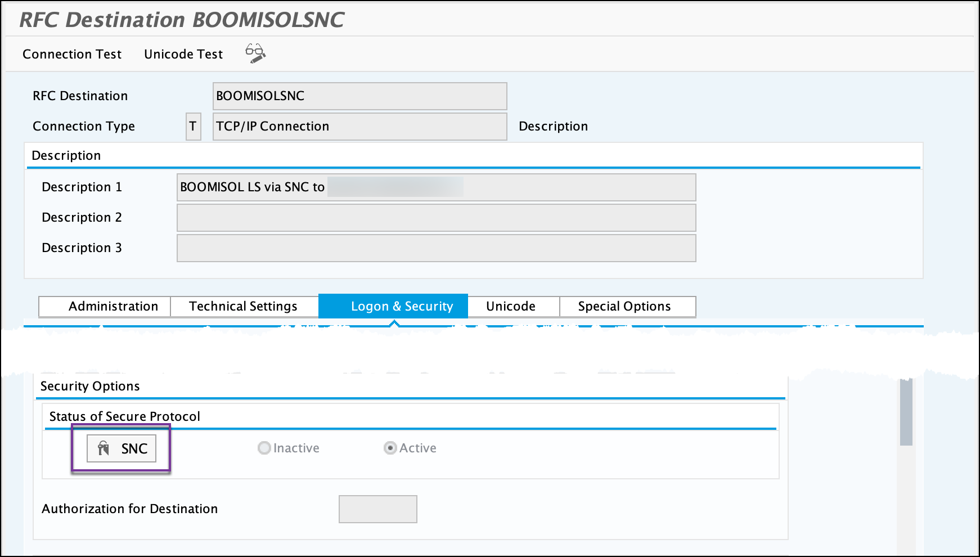Screen dimensions: 980x557
Task: Select the Active secure protocol option
Action: pos(389,448)
